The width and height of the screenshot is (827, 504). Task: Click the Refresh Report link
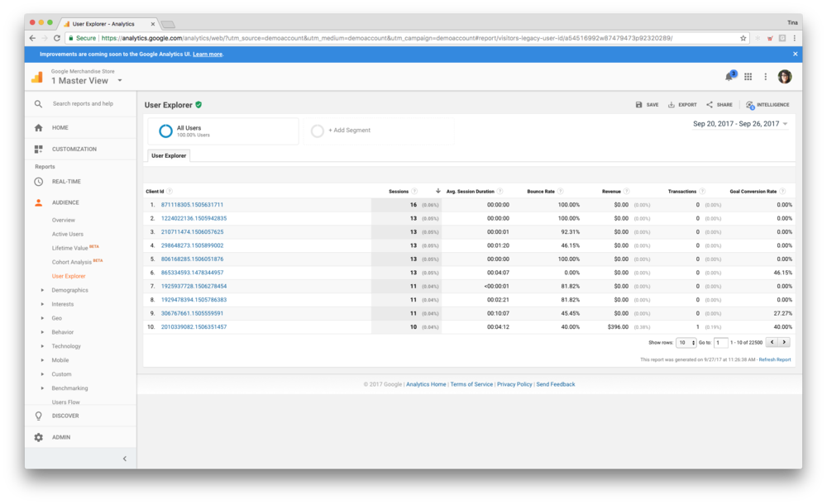pyautogui.click(x=775, y=359)
